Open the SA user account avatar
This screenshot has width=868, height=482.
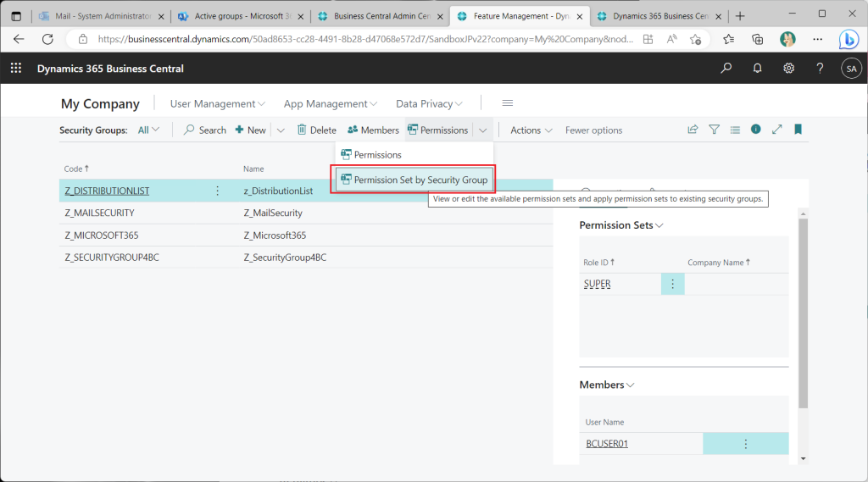pyautogui.click(x=851, y=69)
